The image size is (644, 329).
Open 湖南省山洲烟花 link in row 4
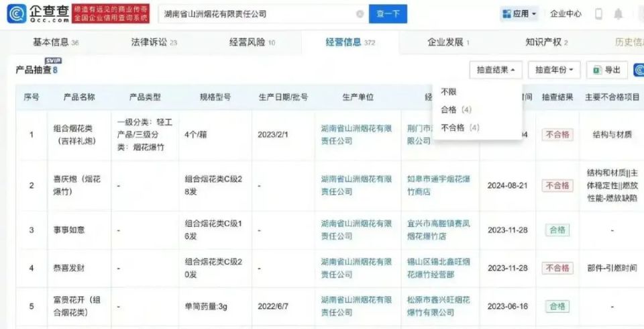(x=356, y=268)
